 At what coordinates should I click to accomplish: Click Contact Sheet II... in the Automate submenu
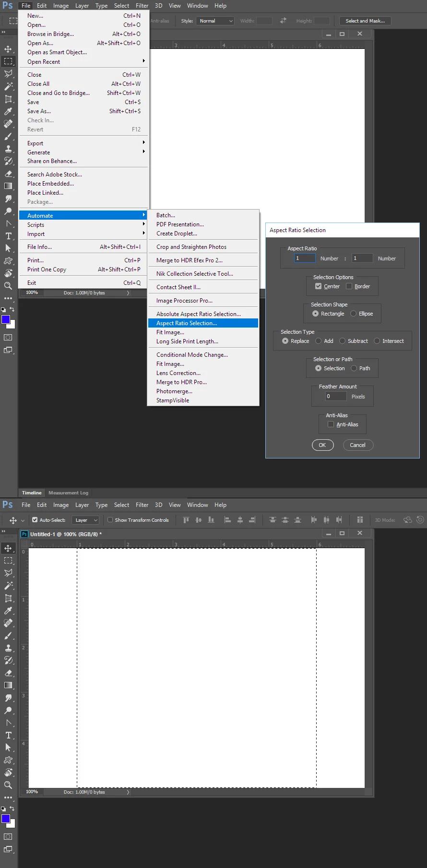click(203, 287)
